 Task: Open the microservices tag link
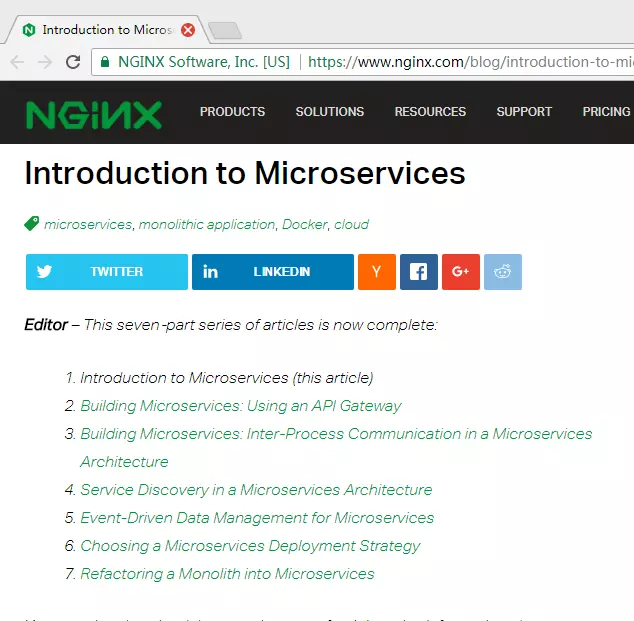[88, 224]
